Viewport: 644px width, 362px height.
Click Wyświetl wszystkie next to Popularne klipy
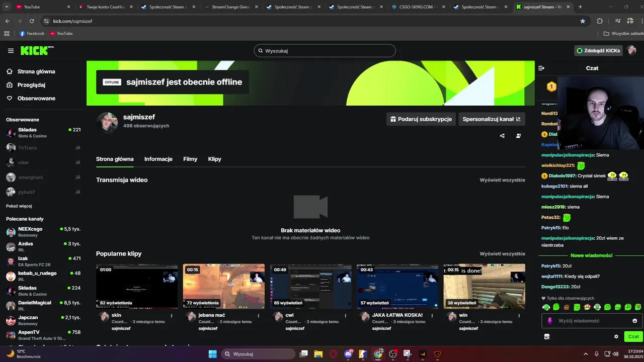click(502, 254)
